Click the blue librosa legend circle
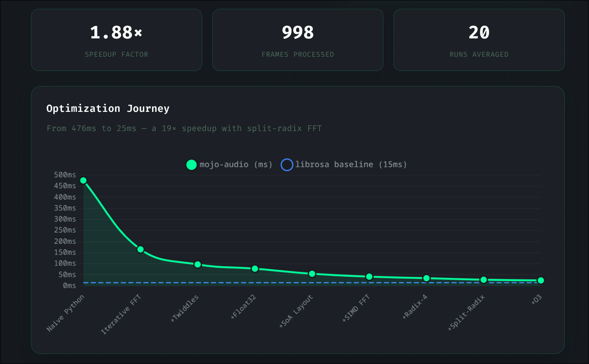589x364 pixels. (x=287, y=165)
